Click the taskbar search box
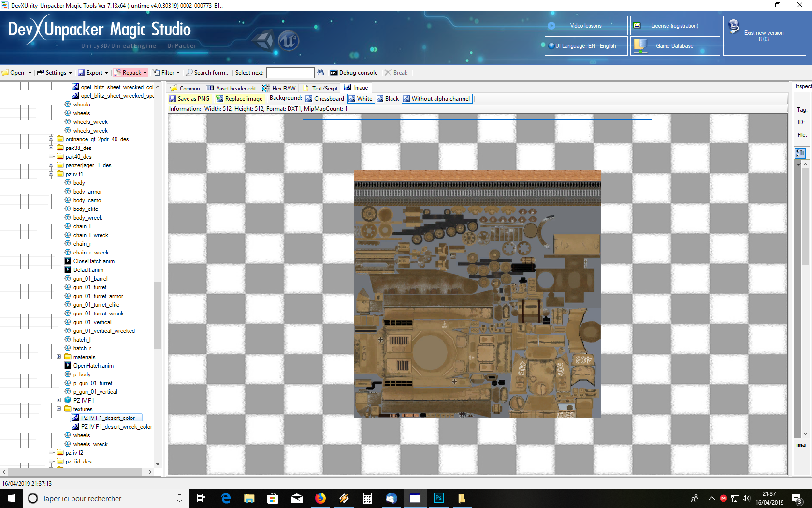812x508 pixels. coord(105,498)
